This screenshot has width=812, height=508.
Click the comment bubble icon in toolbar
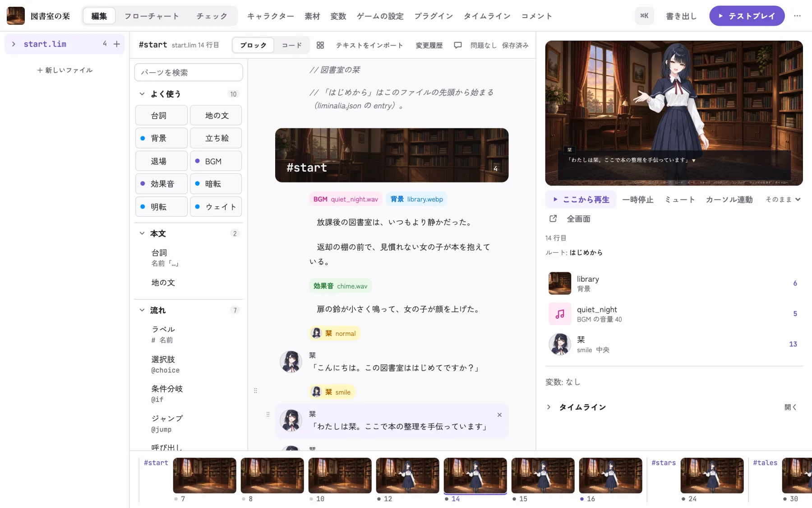click(x=458, y=45)
